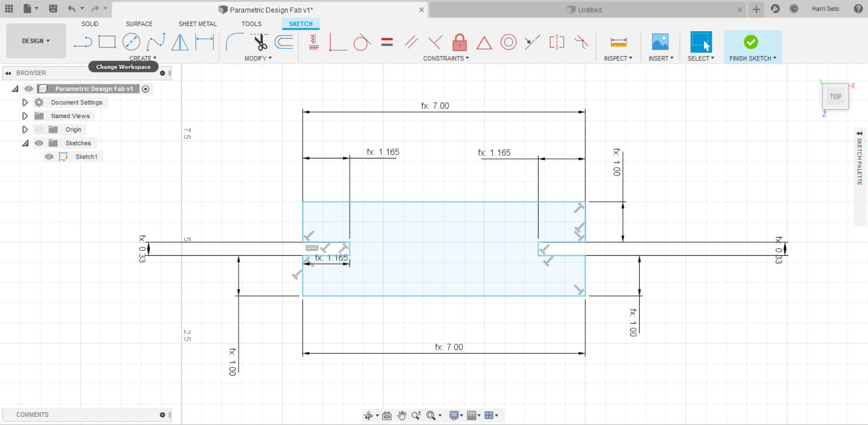
Task: Add a new design tab
Action: point(756,9)
